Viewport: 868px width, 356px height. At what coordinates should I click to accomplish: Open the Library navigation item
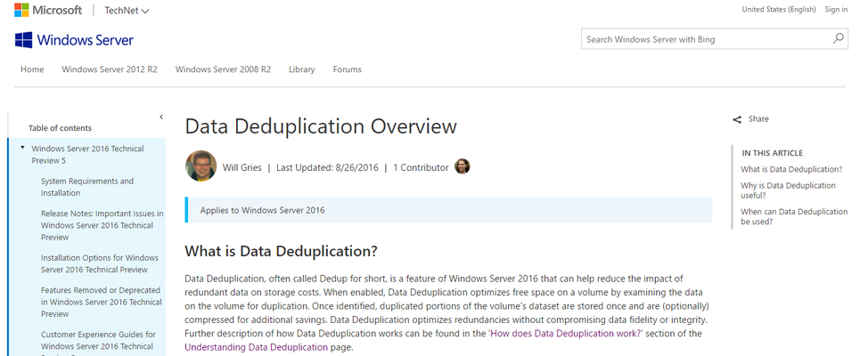(302, 69)
